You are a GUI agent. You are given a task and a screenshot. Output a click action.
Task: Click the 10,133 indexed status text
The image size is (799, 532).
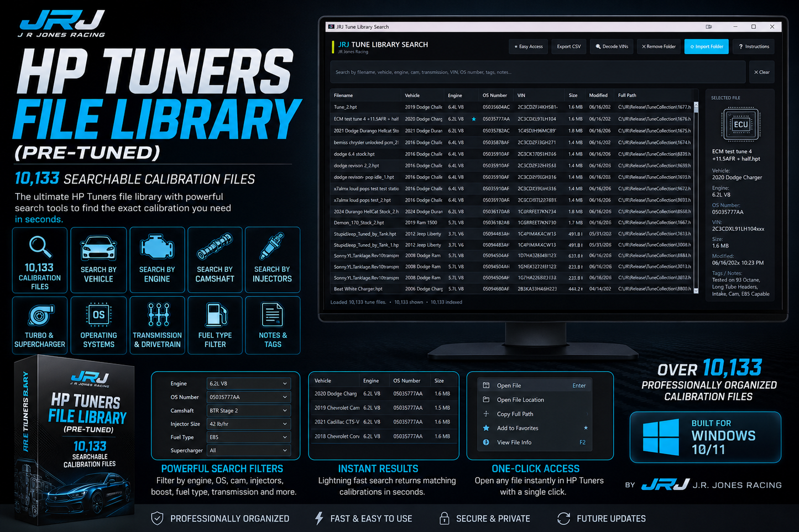click(446, 302)
